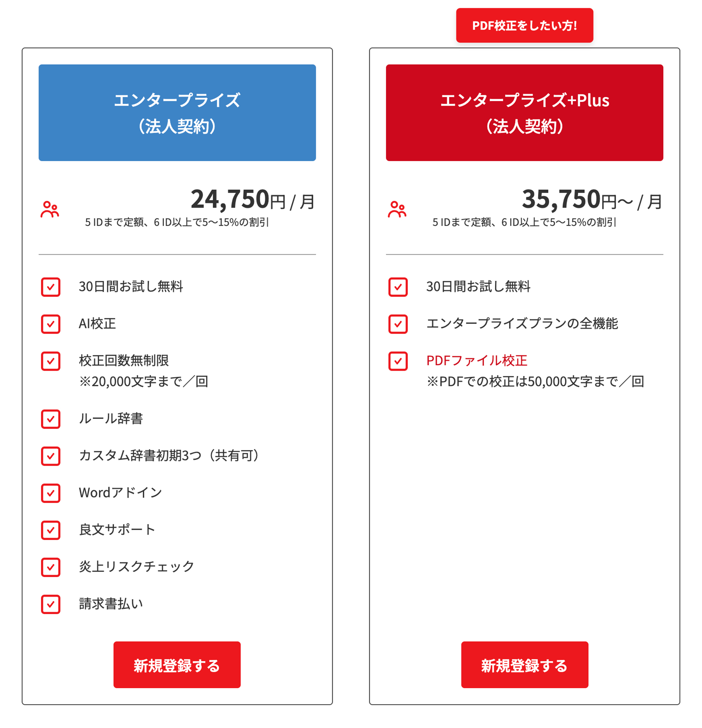Select the red エンタープライズ+Plus plan header
This screenshot has width=702, height=728.
[x=524, y=112]
